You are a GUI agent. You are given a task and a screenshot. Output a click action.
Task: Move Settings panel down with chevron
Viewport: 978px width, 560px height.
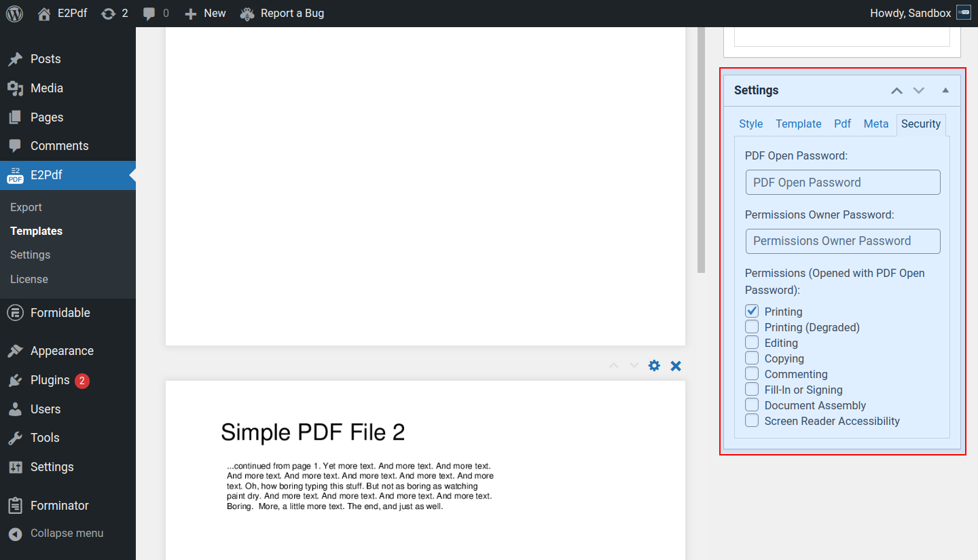tap(919, 90)
